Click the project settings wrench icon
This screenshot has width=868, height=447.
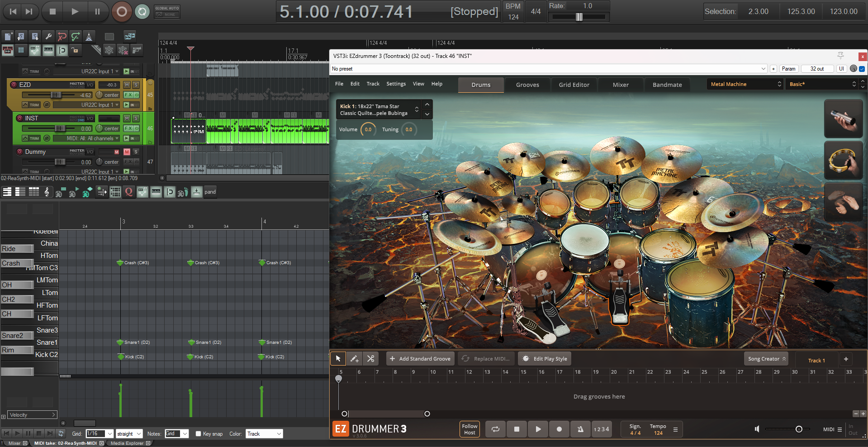click(x=48, y=37)
